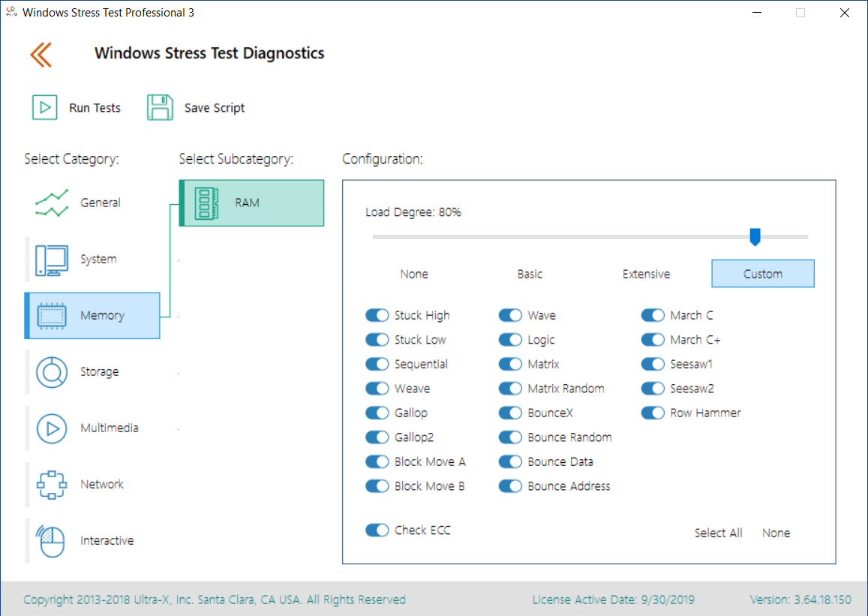Toggle the Seesaw2 test switch
Image resolution: width=868 pixels, height=616 pixels.
[x=653, y=389]
